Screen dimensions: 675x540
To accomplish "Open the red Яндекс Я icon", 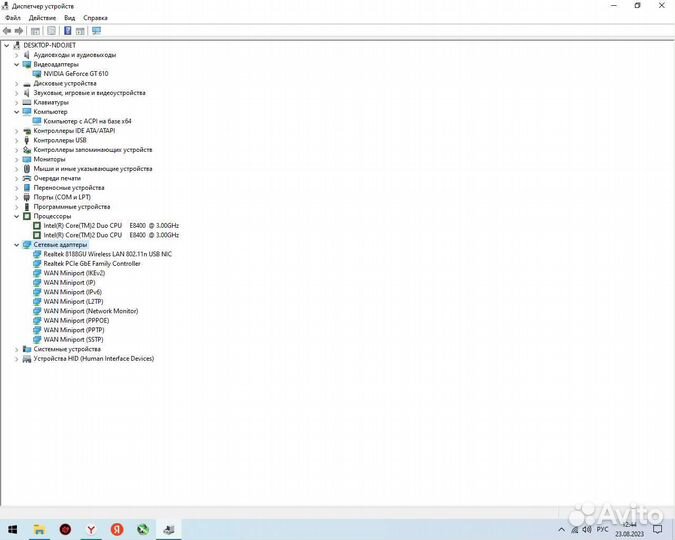I will click(117, 529).
